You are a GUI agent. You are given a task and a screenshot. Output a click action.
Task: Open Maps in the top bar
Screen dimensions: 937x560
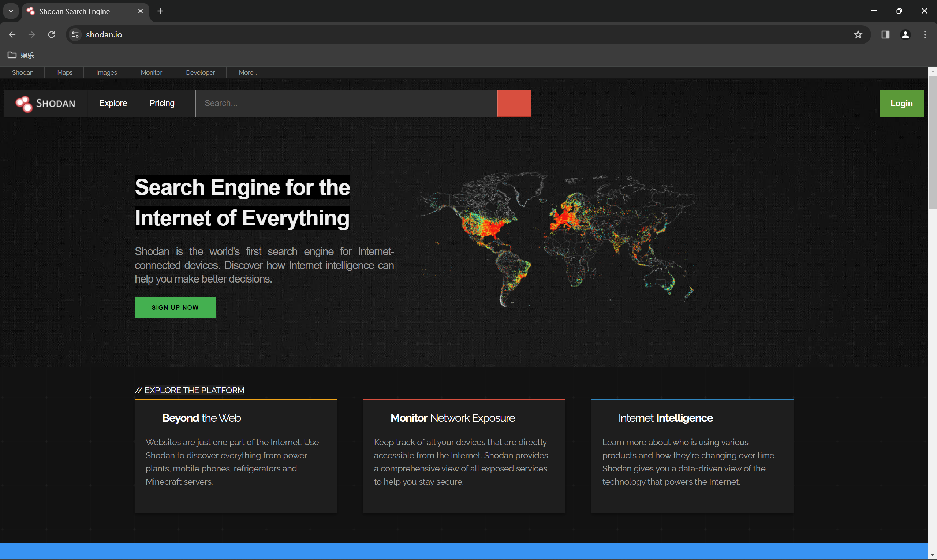64,72
